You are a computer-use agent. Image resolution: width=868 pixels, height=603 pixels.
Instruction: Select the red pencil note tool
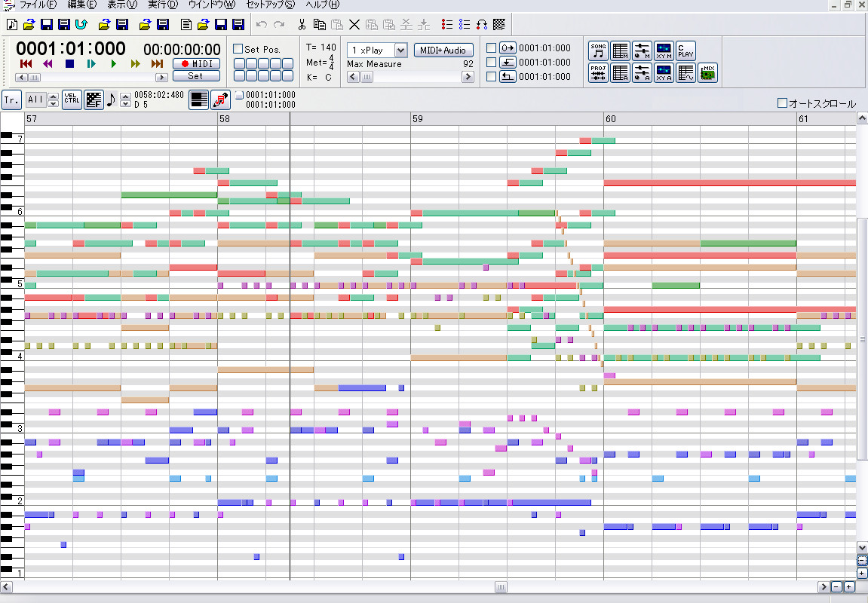coord(220,99)
